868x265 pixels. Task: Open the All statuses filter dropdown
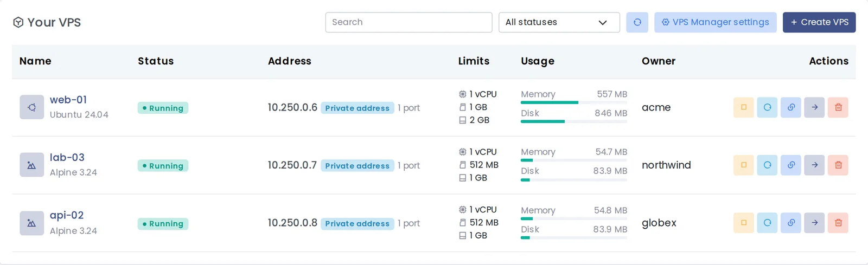559,22
